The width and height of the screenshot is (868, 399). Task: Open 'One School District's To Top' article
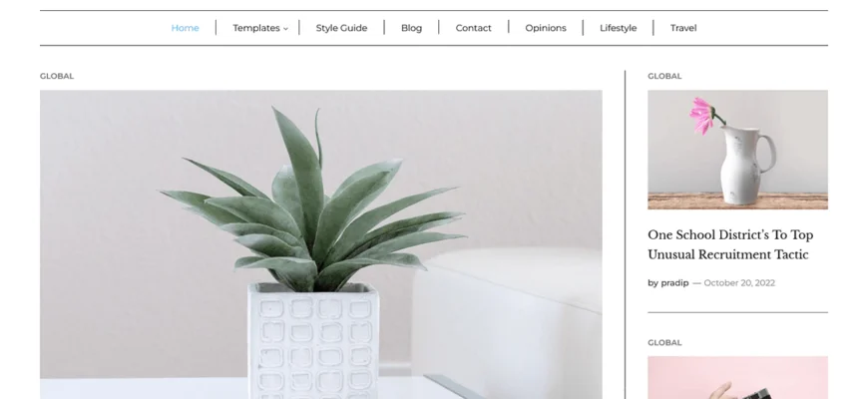(730, 234)
